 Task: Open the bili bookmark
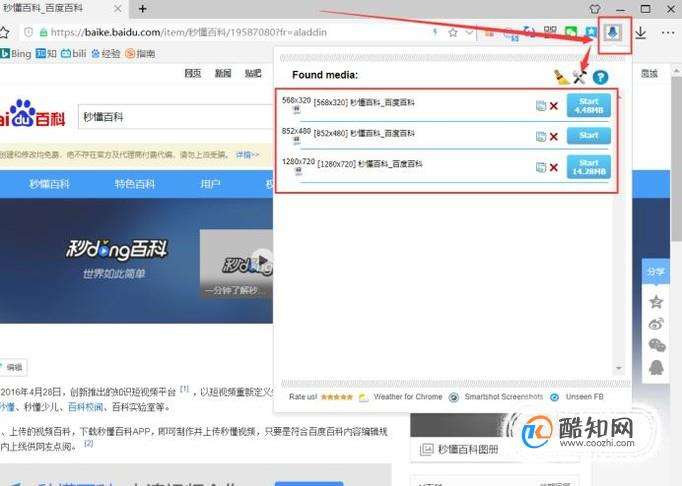[74, 54]
